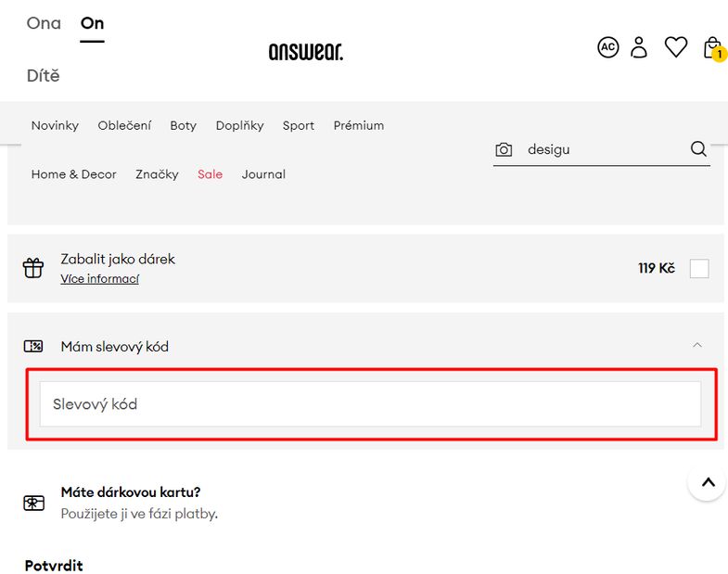
Task: Switch to the Ona tab
Action: coord(44,23)
